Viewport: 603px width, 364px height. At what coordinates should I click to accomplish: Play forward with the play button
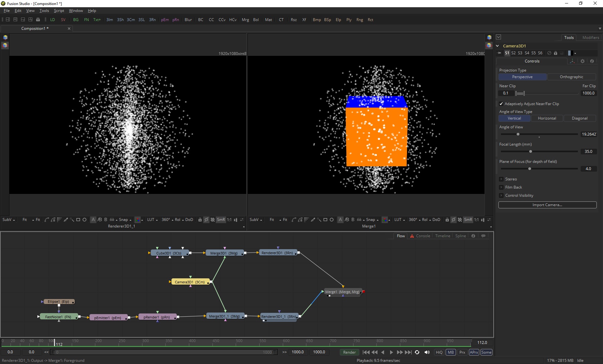coord(391,352)
